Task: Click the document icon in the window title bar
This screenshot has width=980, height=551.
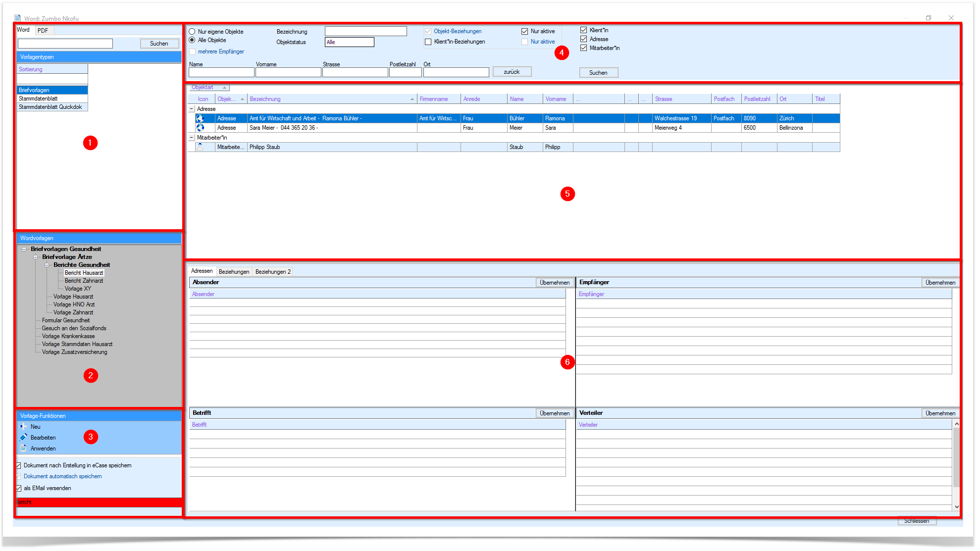Action: pyautogui.click(x=18, y=18)
